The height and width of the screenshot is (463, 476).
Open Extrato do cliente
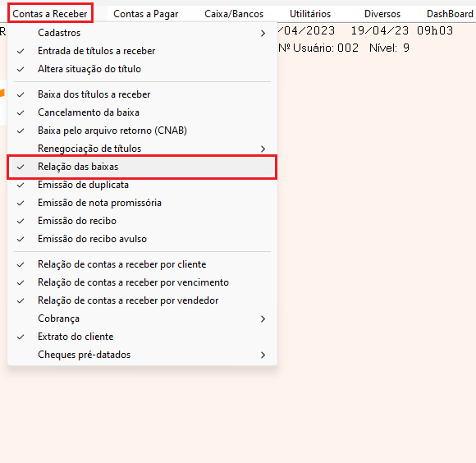pyautogui.click(x=142, y=337)
